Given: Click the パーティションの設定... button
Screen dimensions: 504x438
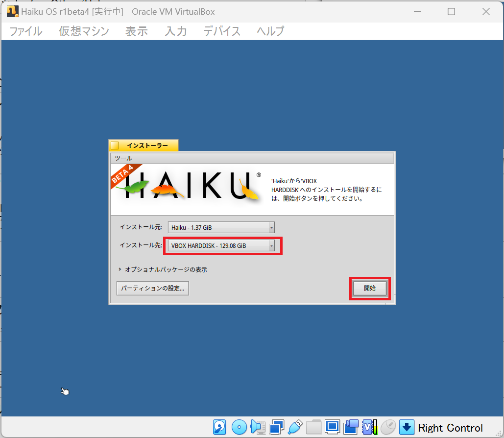Looking at the screenshot, I should tap(153, 288).
